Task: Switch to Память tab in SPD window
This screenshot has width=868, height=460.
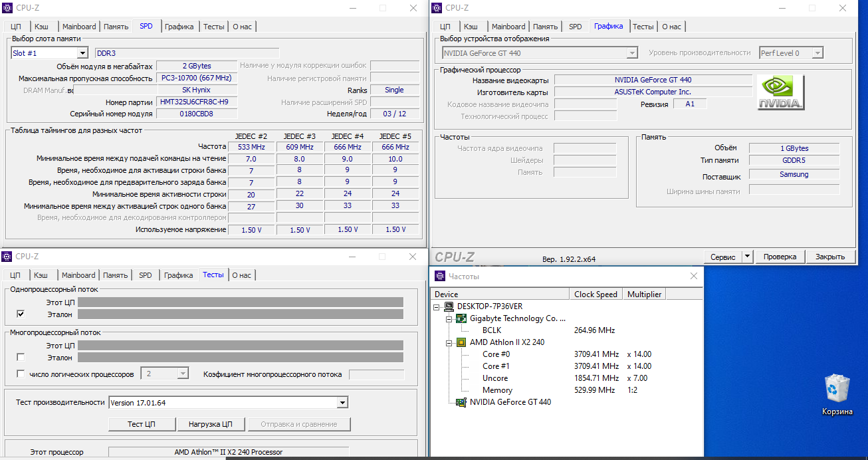Action: pos(116,27)
